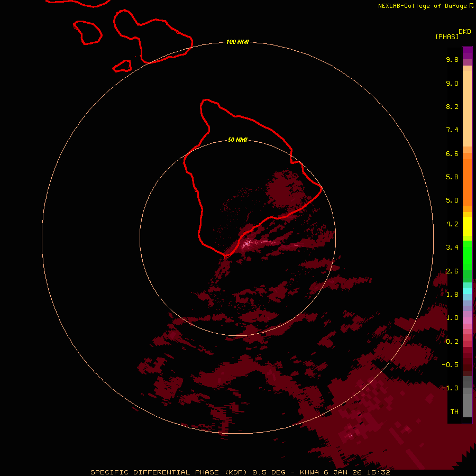Screen dimensions: 476x476
Task: Click the NEXLAB-College of DuPage credit text
Action: click(425, 6)
